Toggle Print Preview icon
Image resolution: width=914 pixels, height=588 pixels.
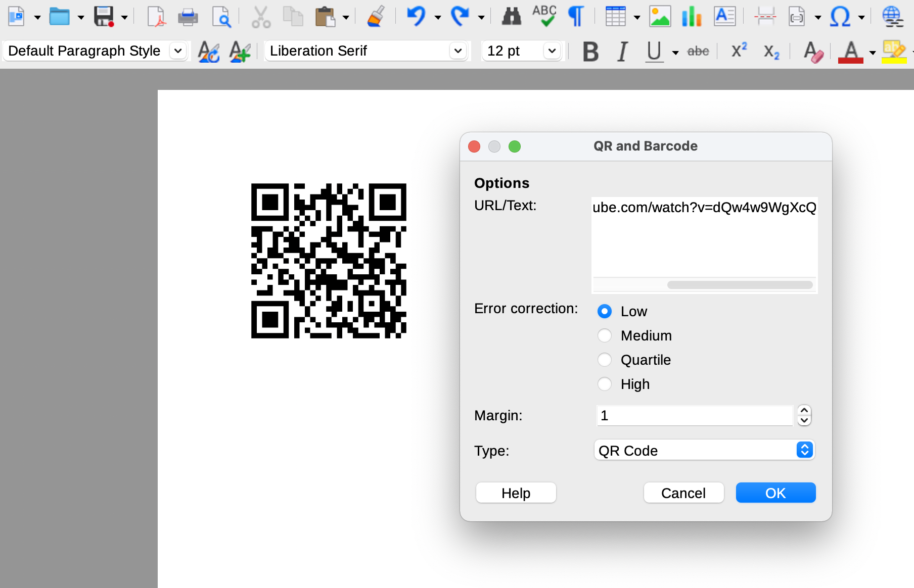[221, 17]
